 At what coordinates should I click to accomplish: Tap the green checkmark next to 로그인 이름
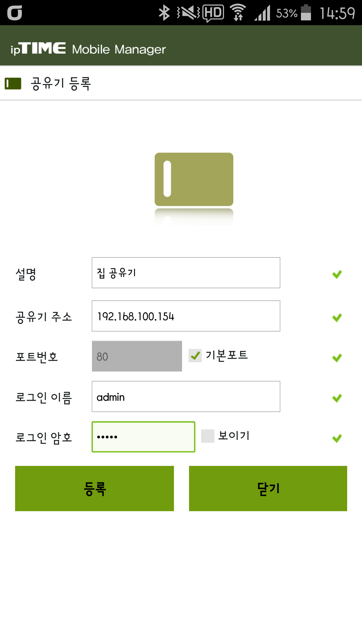[x=337, y=398]
